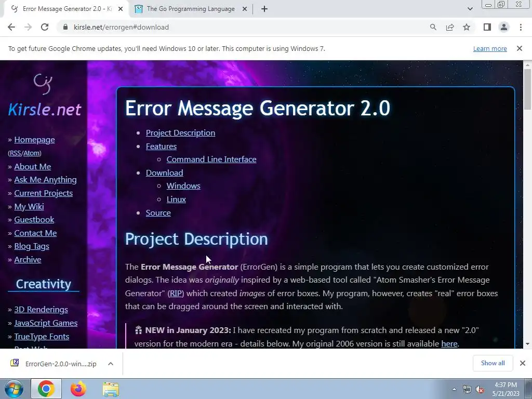The height and width of the screenshot is (399, 532).
Task: Open My Wiki link
Action: [29, 206]
